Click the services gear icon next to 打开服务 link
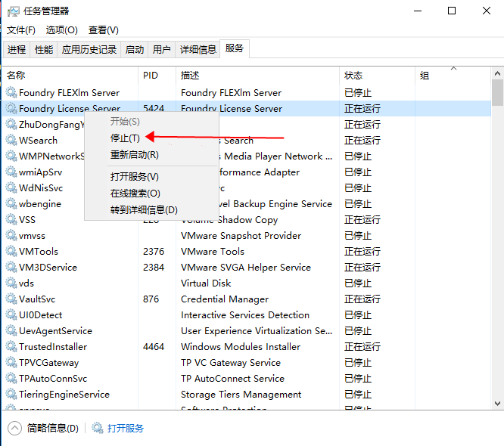The image size is (504, 446). pos(98,428)
